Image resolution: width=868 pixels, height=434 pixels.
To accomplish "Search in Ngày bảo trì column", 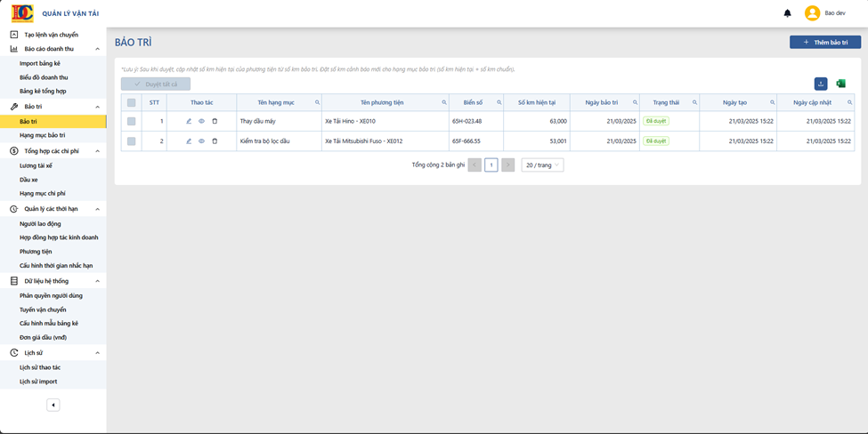I will point(635,102).
